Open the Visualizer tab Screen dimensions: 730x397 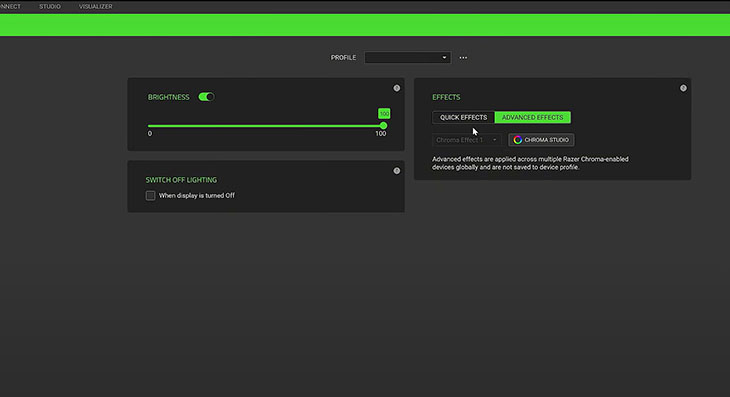pyautogui.click(x=95, y=7)
